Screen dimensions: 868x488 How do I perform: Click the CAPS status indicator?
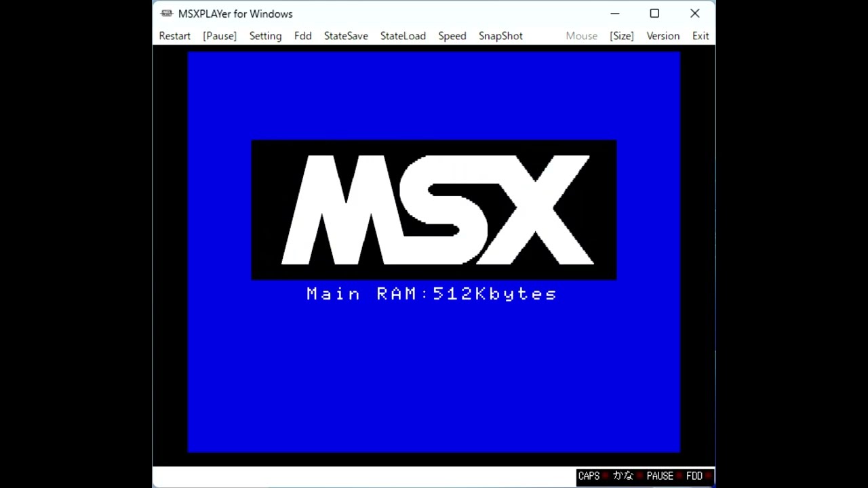pyautogui.click(x=593, y=476)
